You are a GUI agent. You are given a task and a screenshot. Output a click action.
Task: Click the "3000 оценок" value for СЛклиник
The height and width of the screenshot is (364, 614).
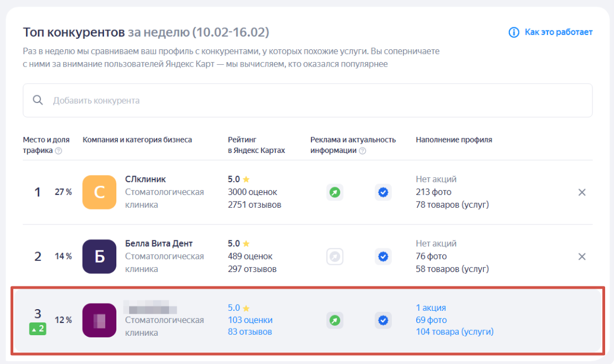253,192
